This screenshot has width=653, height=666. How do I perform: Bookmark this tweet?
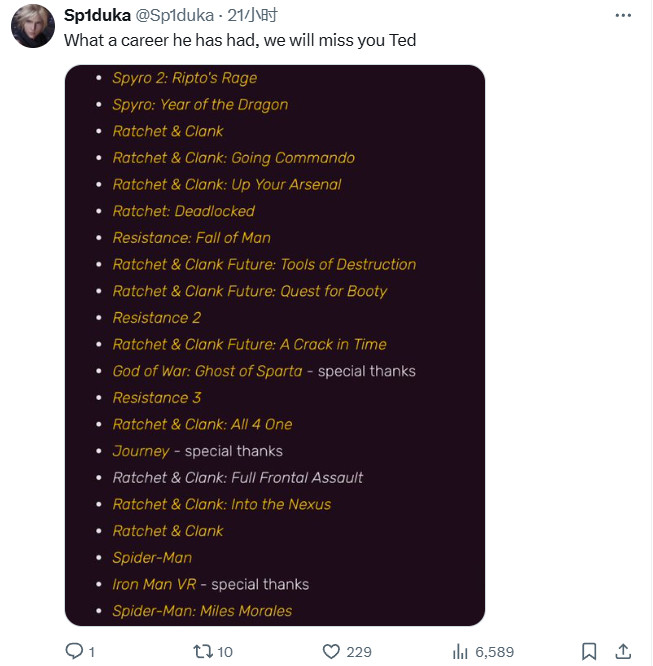(589, 651)
